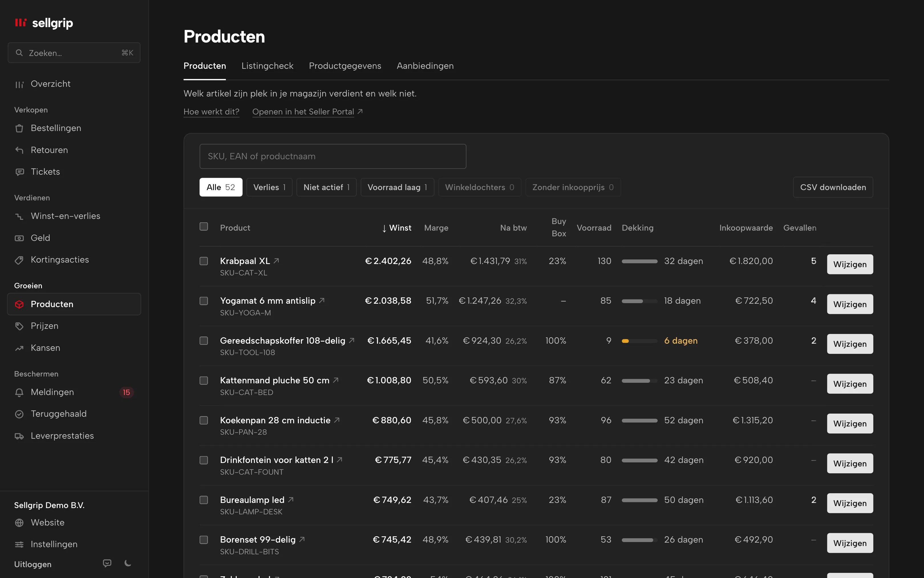Open the Hoe werkt dit? link
The width and height of the screenshot is (924, 578).
point(212,112)
